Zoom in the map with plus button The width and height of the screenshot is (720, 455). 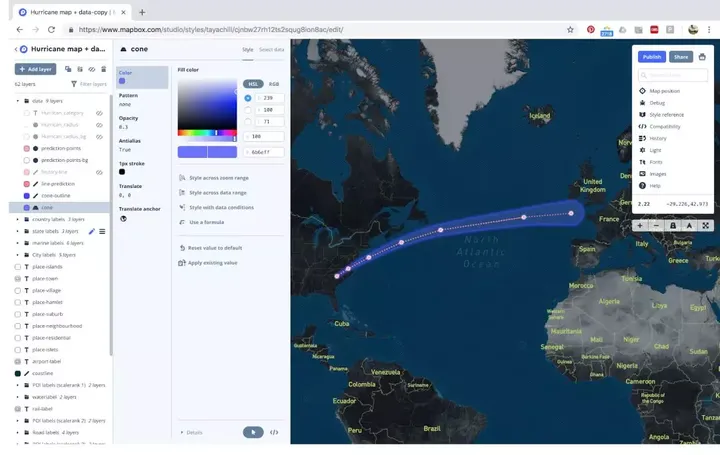coord(640,225)
